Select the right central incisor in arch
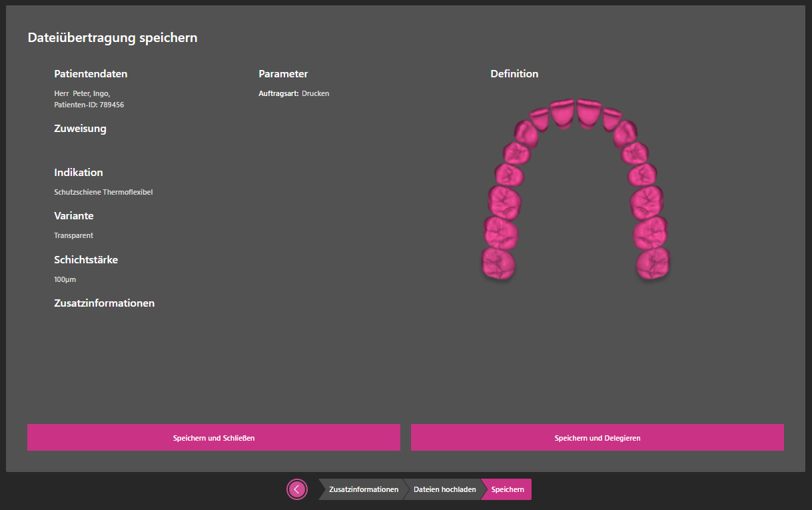Viewport: 812px width, 510px height. click(x=589, y=113)
